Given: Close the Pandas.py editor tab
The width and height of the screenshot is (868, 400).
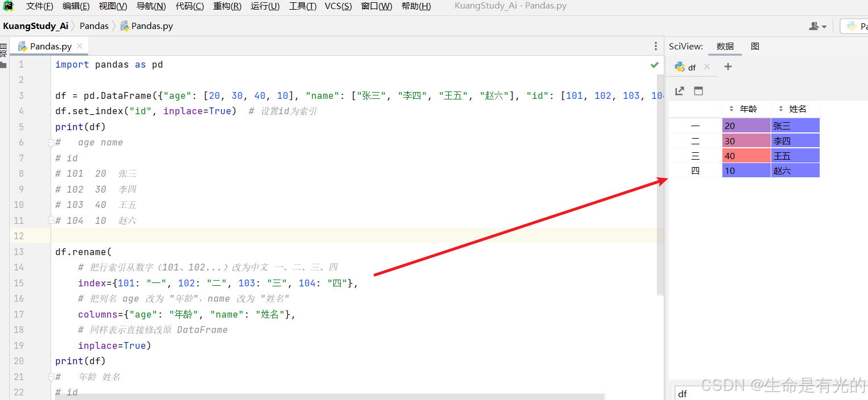Looking at the screenshot, I should pos(80,47).
